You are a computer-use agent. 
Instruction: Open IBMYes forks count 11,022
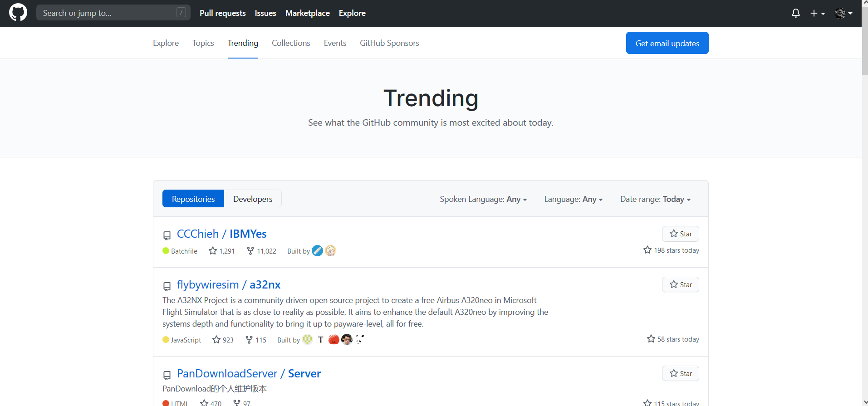(x=261, y=251)
